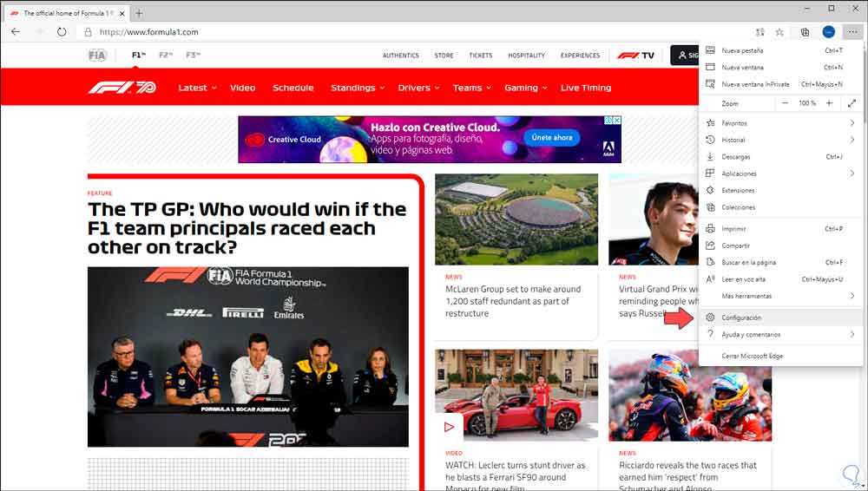Image resolution: width=868 pixels, height=491 pixels.
Task: Zoom out with the minus button
Action: pos(785,103)
